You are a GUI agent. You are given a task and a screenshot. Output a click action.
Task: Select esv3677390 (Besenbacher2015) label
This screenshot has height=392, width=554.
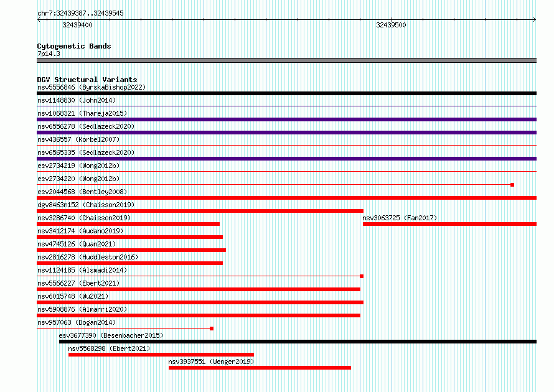pos(111,335)
